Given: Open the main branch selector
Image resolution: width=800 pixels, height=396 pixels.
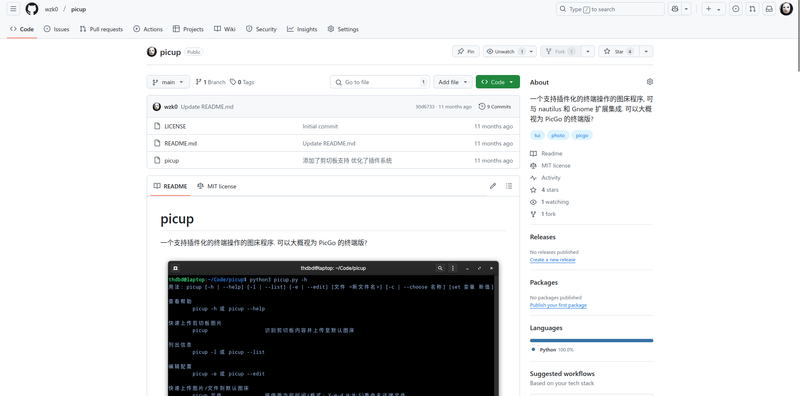Looking at the screenshot, I should [x=168, y=82].
